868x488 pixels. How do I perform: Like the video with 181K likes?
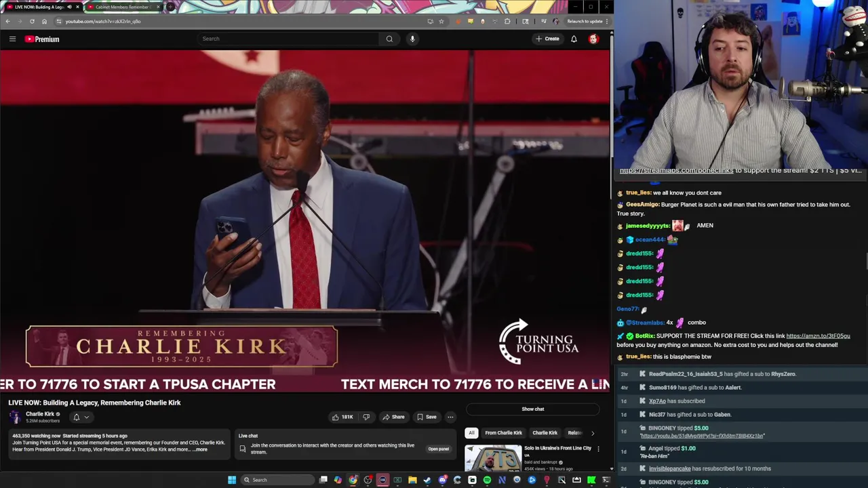click(x=342, y=417)
